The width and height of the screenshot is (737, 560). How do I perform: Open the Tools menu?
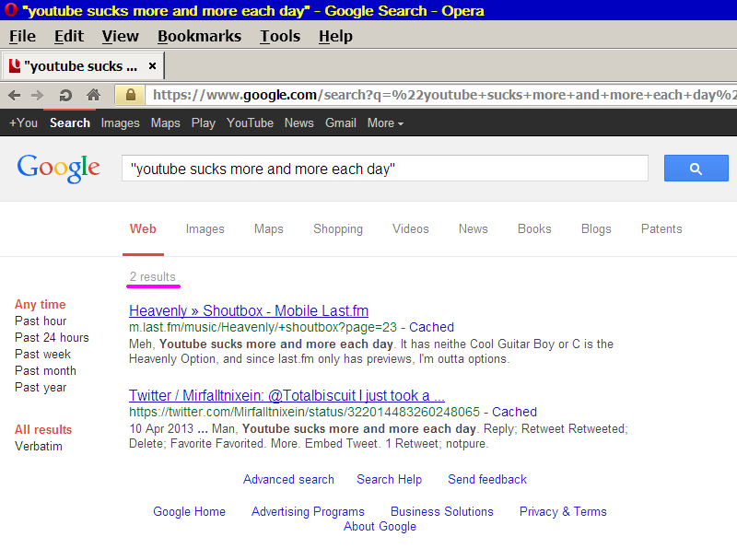click(x=280, y=36)
